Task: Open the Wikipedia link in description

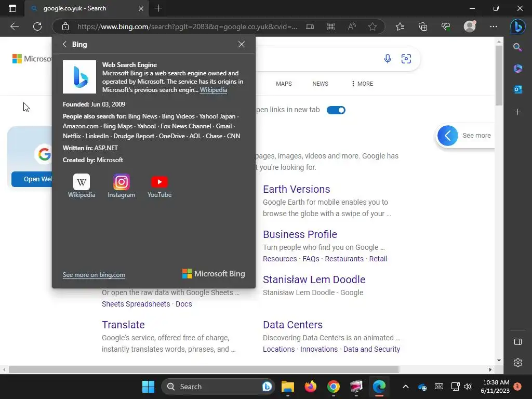Action: click(214, 90)
